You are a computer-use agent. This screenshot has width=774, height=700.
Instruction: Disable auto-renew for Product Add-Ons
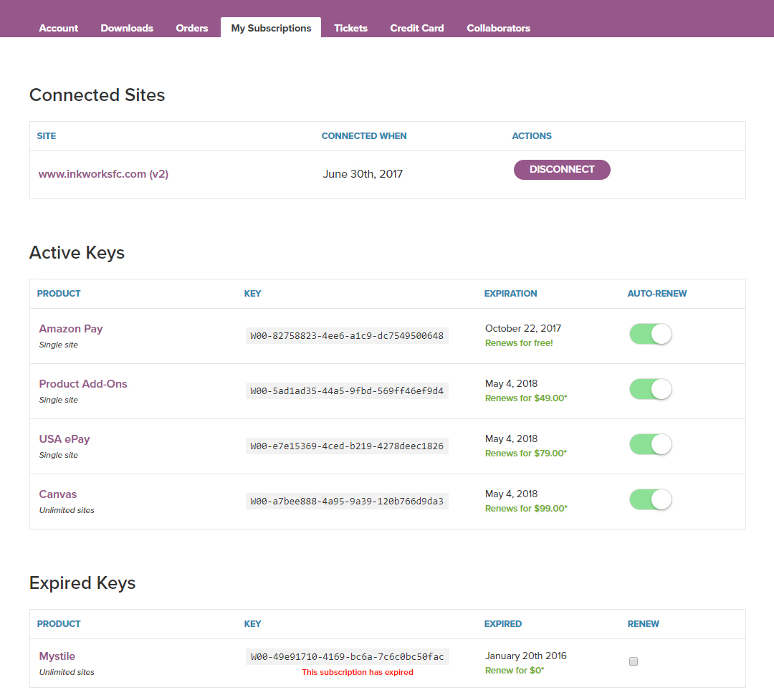[x=651, y=390]
